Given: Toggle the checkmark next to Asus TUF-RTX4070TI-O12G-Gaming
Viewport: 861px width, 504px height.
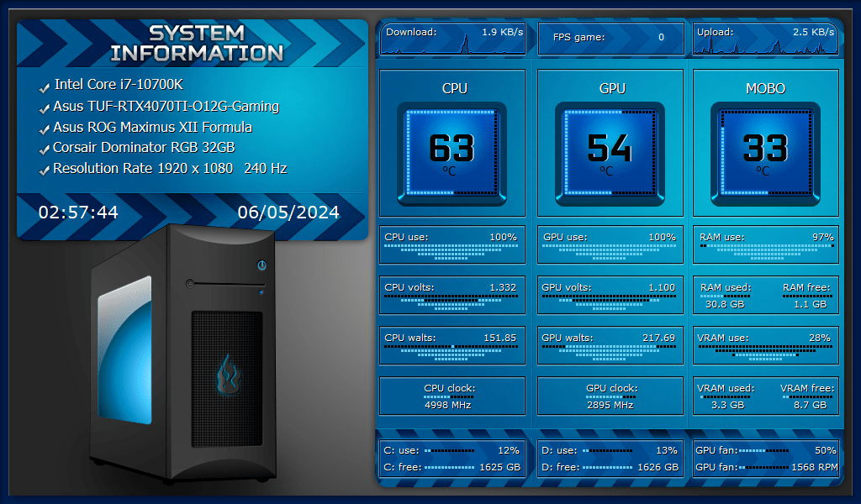Looking at the screenshot, I should coord(43,108).
